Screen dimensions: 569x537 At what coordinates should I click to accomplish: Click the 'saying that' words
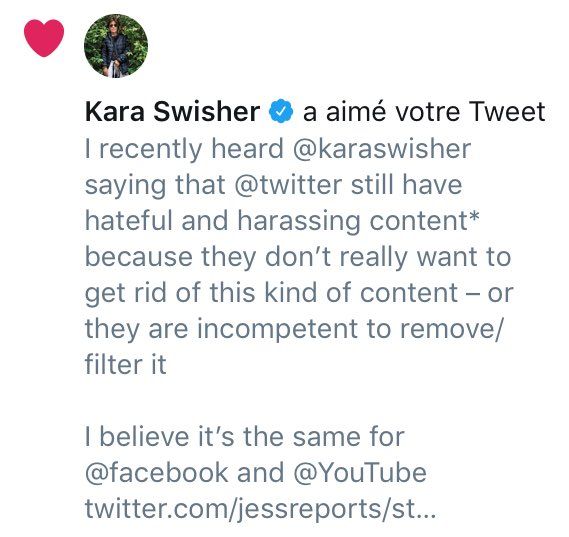[155, 185]
